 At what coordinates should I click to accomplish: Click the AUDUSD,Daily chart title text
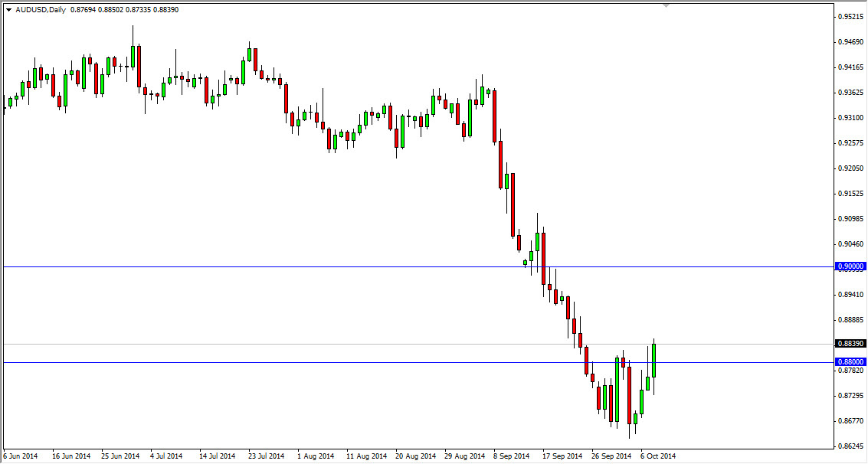pos(41,9)
